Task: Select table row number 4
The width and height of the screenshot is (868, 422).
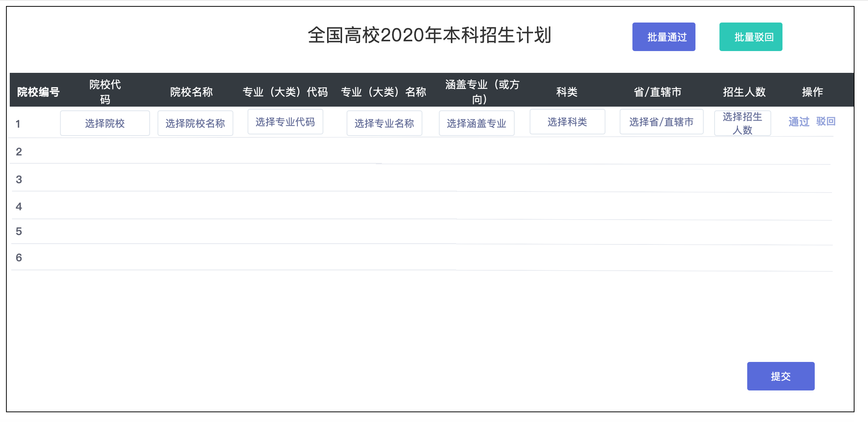Action: coord(19,206)
